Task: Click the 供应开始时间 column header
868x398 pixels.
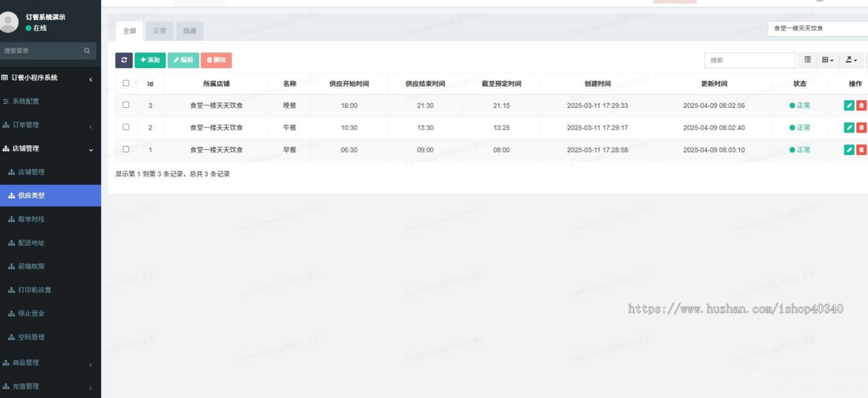Action: tap(349, 84)
